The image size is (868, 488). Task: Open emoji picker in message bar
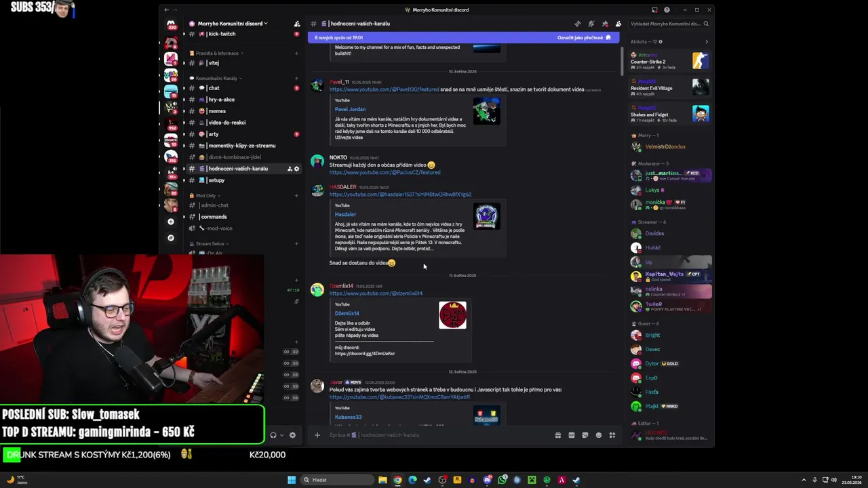pyautogui.click(x=598, y=435)
